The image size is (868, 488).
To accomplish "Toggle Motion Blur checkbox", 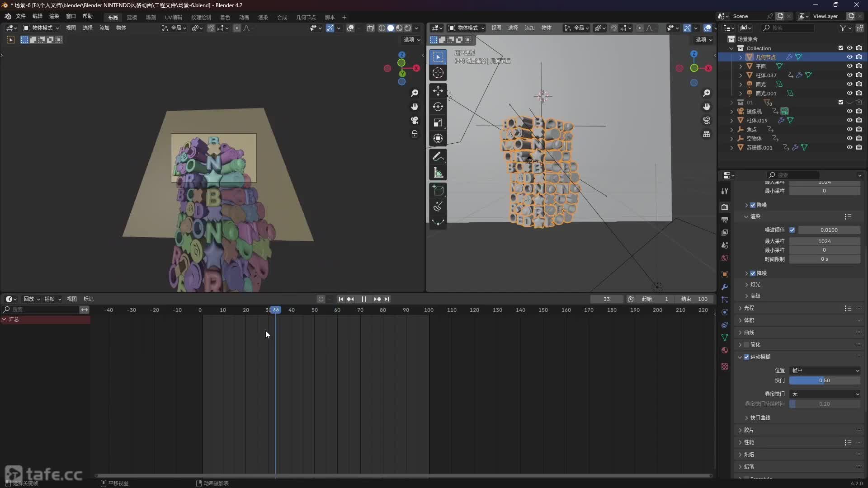I will (746, 357).
